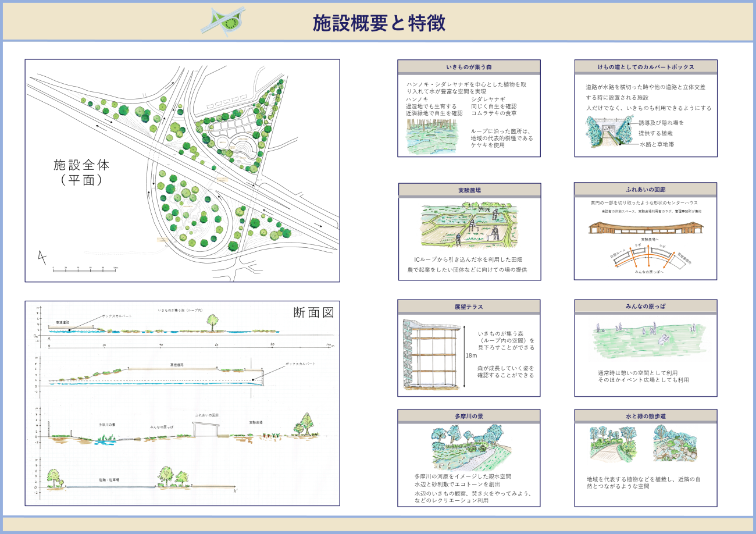
Task: Click the tree in the top section drawing
Action: click(213, 321)
